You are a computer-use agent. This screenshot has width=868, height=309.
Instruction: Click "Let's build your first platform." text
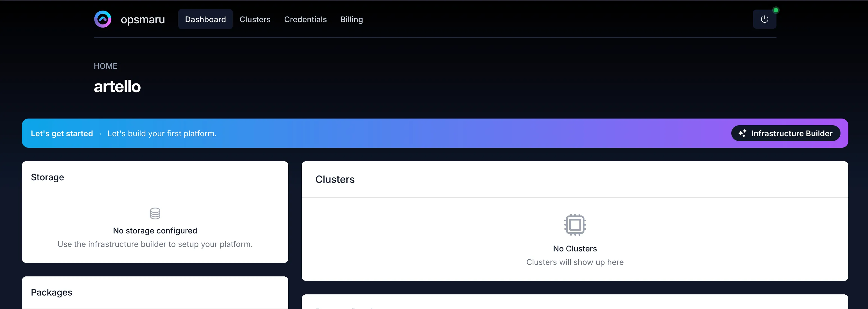coord(162,134)
